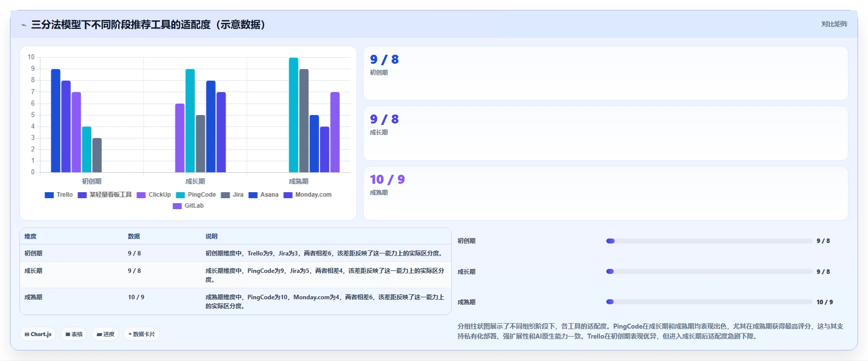The width and height of the screenshot is (868, 361).
Task: Toggle the Jira legend item
Action: 232,195
